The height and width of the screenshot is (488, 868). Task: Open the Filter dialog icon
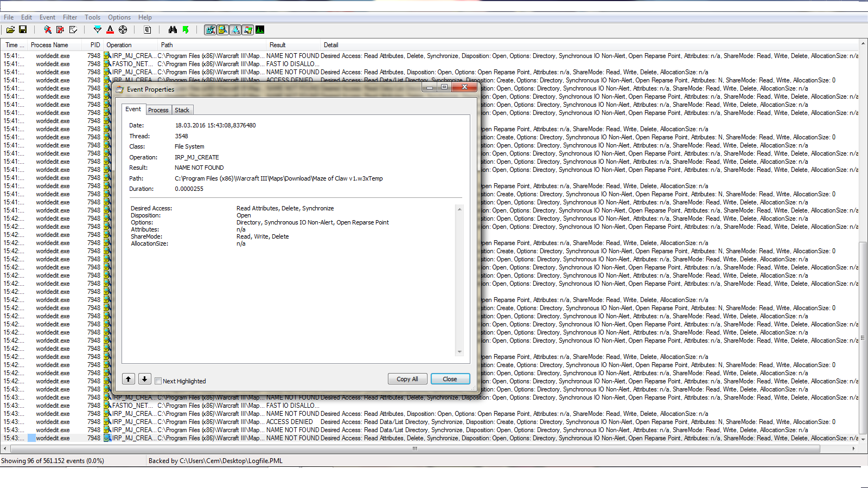97,30
